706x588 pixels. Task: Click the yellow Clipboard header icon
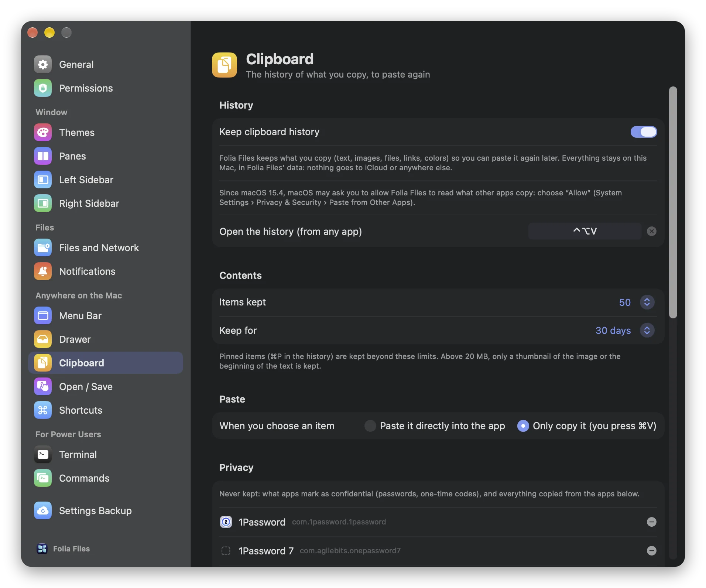pos(225,65)
